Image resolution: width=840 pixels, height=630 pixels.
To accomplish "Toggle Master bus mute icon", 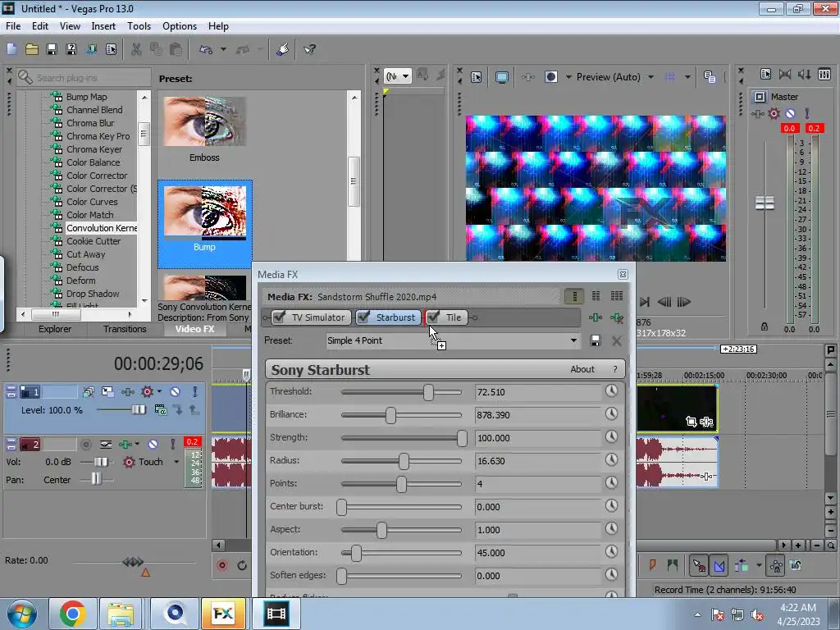I will (790, 113).
